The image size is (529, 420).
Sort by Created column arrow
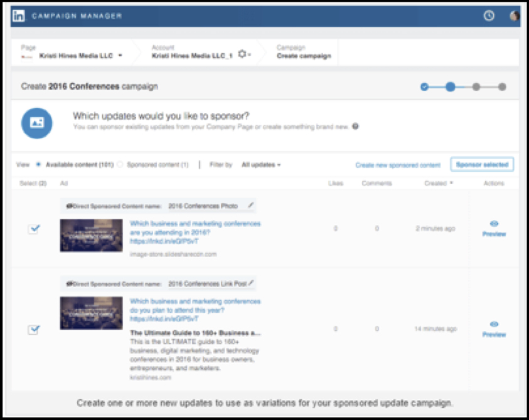pyautogui.click(x=451, y=183)
